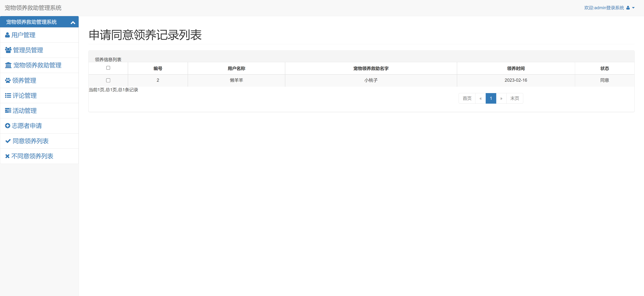
Task: Click the tasks icon beside 活动管理
Action: [8, 111]
